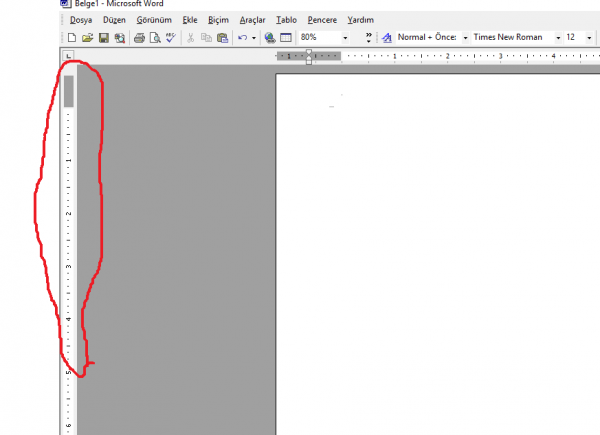This screenshot has height=435, width=600.
Task: Click the horizontal ruler at mark 3
Action: (x=500, y=56)
